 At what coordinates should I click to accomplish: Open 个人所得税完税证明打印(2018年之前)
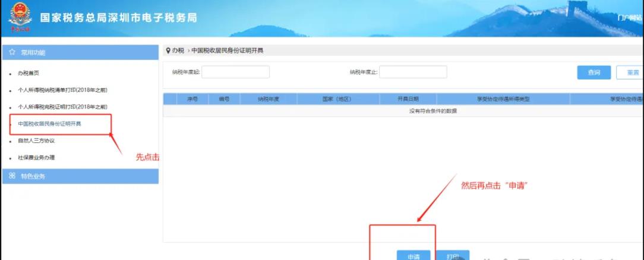pyautogui.click(x=62, y=107)
